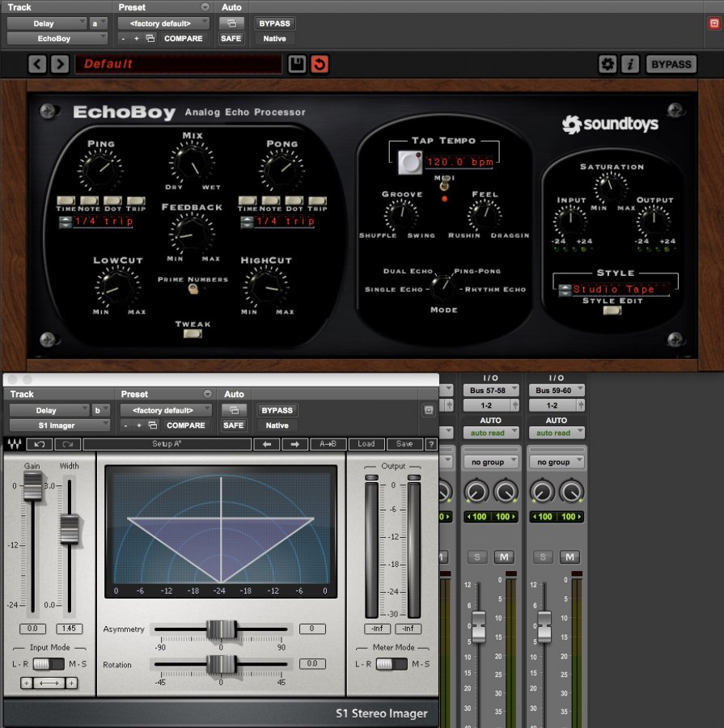Click the Waves logo icon
Viewport: 724px width, 728px height.
14,444
